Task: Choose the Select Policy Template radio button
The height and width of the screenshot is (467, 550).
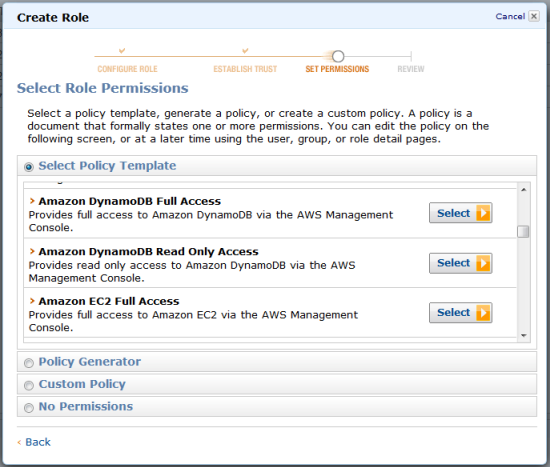Action: (29, 167)
